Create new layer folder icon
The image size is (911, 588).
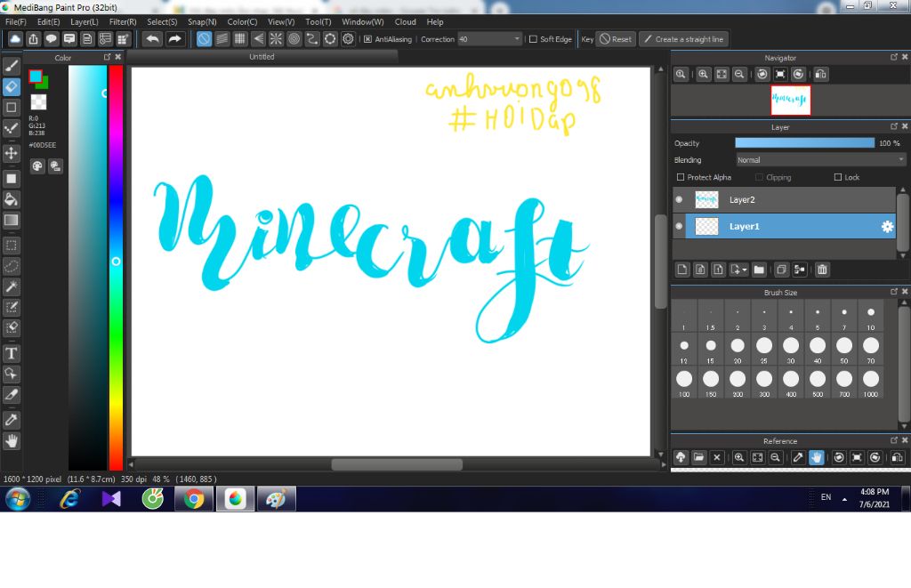pyautogui.click(x=759, y=270)
